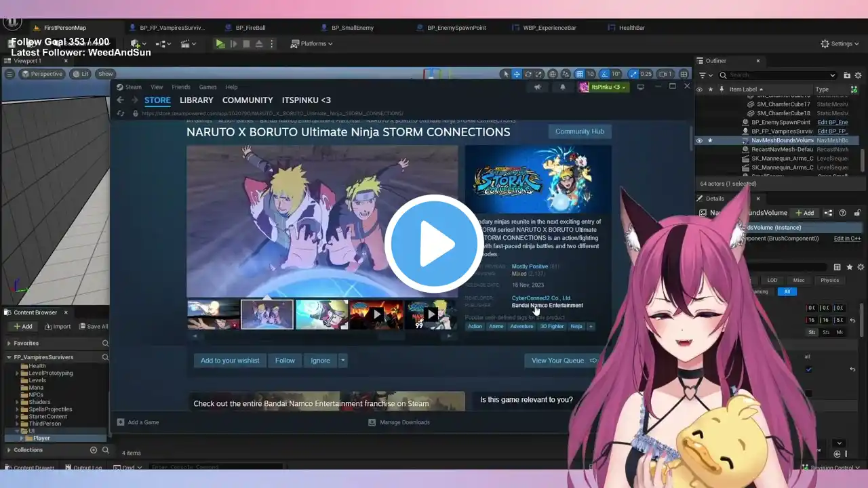The width and height of the screenshot is (868, 488).
Task: Click the Community Hub button
Action: coord(580,131)
